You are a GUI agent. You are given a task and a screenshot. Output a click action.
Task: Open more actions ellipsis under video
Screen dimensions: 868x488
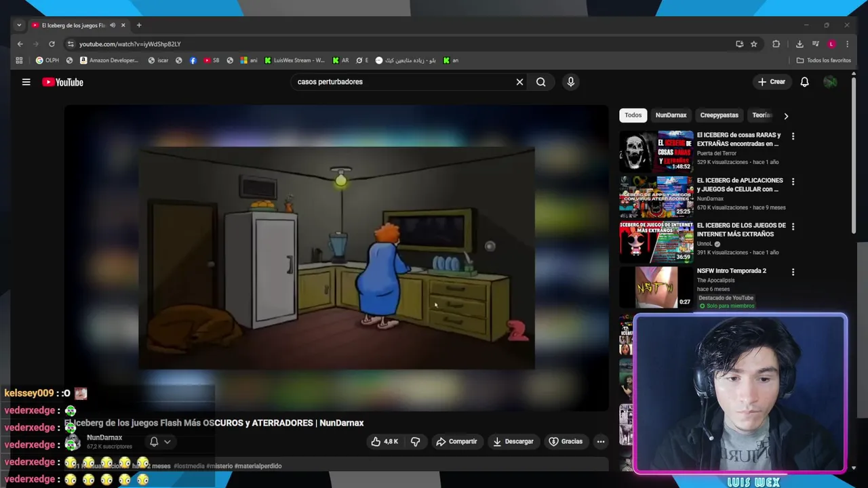pyautogui.click(x=600, y=441)
